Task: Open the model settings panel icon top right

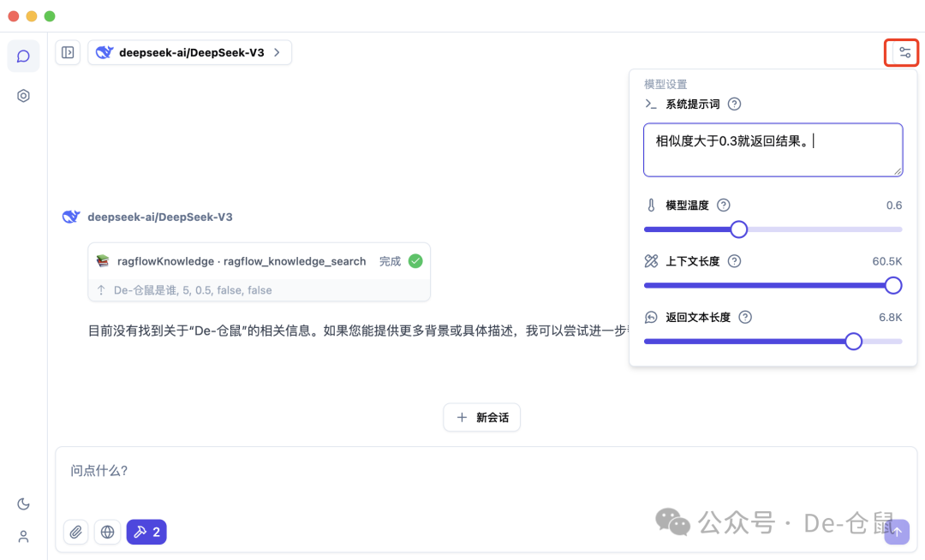Action: (902, 52)
